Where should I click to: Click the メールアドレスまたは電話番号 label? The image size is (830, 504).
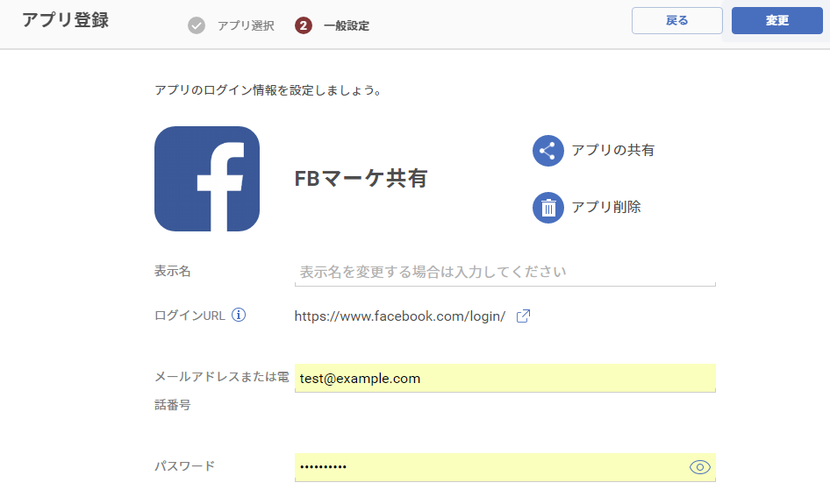coord(222,391)
